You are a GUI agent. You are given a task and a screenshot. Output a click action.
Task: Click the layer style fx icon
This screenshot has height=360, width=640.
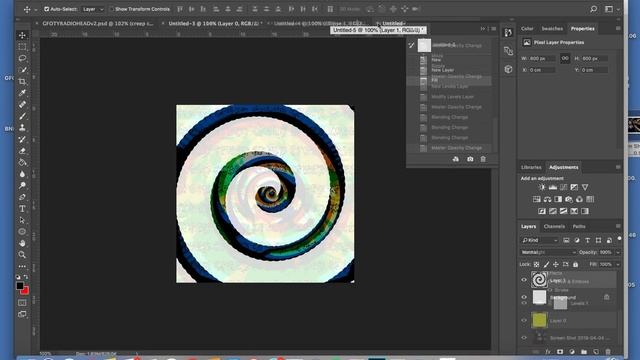(548, 351)
